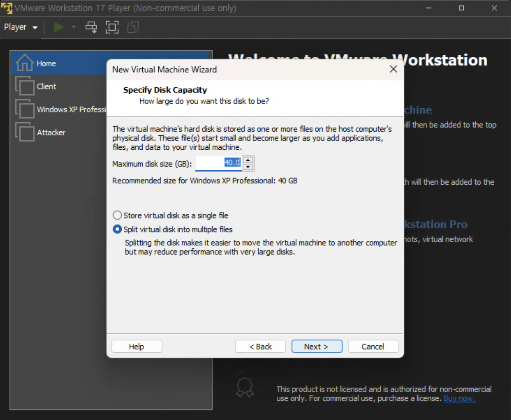This screenshot has height=420, width=511.
Task: Click 'Recommended size for Windows XP Professional' text
Action: tap(205, 181)
